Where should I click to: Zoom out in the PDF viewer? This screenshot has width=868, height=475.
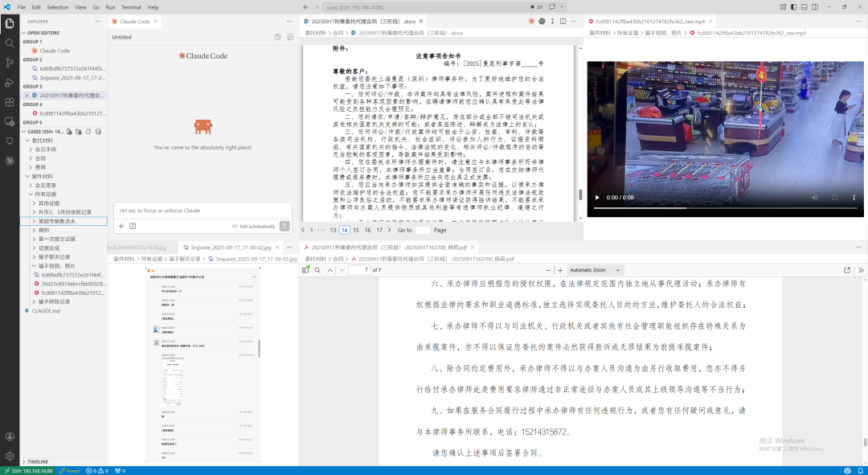pos(549,270)
